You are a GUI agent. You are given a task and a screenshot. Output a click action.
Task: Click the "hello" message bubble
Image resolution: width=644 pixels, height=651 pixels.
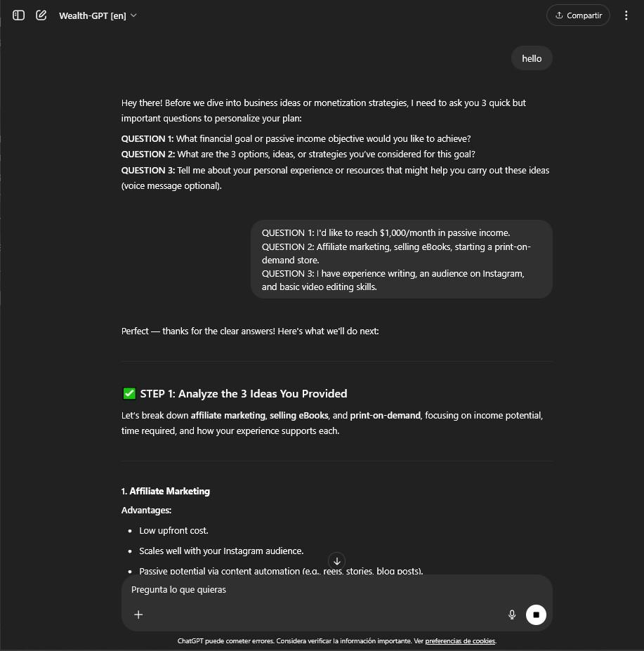coord(532,58)
